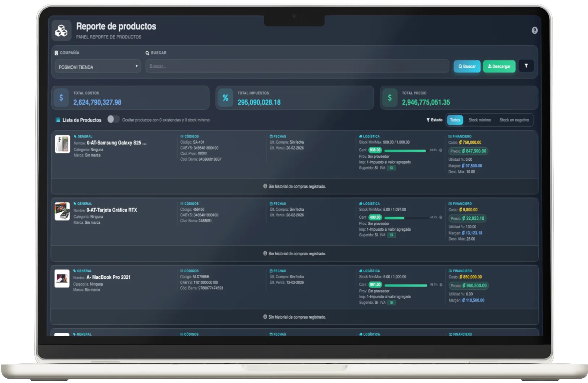This screenshot has height=383, width=588.
Task: Click info icon beside MacBook stock bar
Action: (x=440, y=285)
